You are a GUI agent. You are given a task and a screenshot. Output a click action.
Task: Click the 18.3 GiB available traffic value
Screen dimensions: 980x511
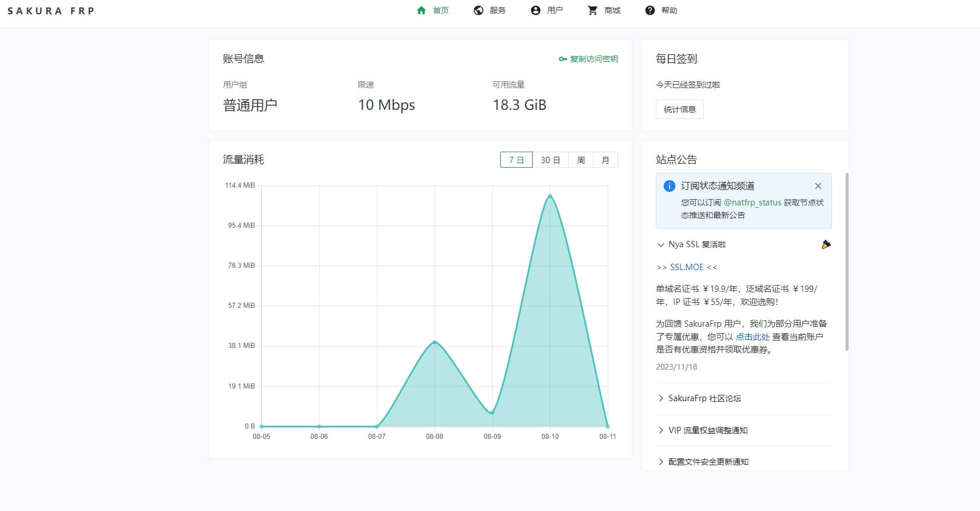[520, 105]
